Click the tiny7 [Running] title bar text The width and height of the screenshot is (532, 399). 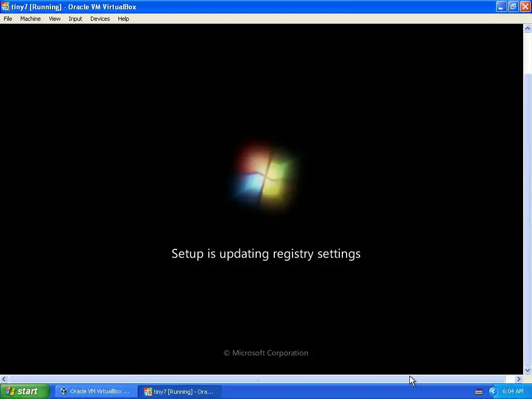pos(74,7)
